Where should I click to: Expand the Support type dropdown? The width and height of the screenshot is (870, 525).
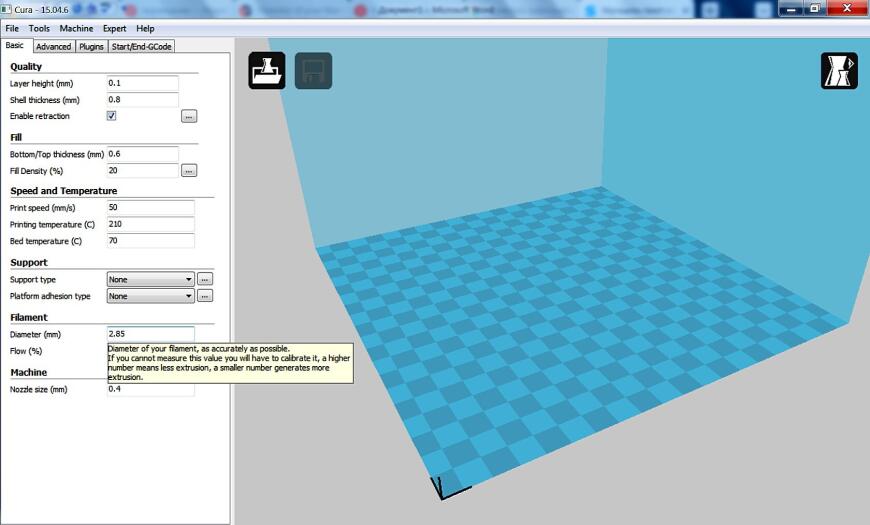pos(150,279)
